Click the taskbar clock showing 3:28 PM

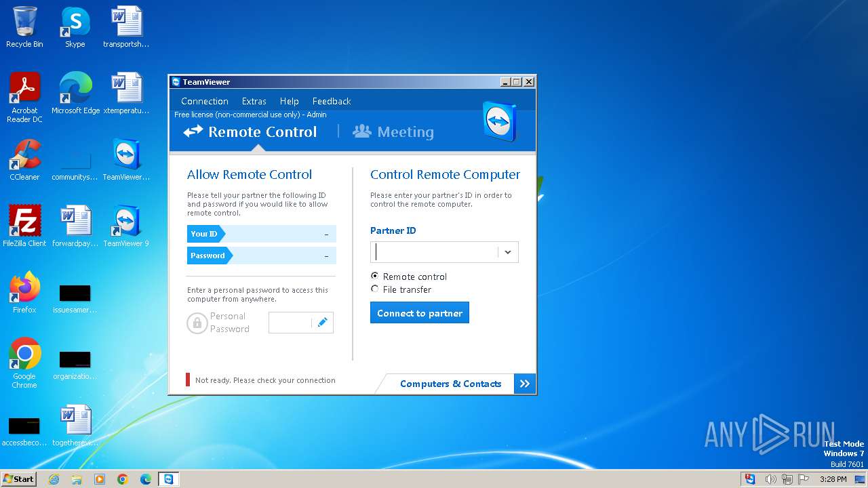(833, 479)
